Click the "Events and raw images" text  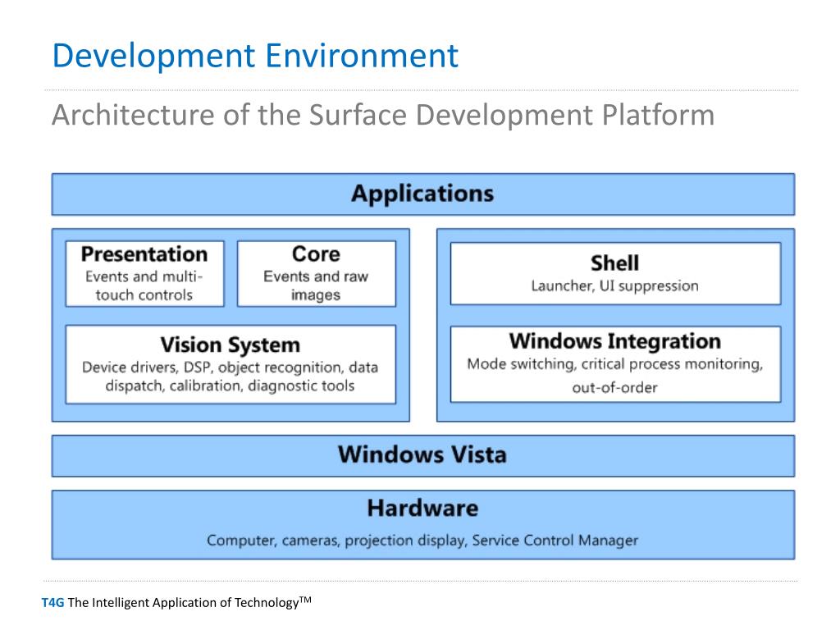tap(316, 285)
